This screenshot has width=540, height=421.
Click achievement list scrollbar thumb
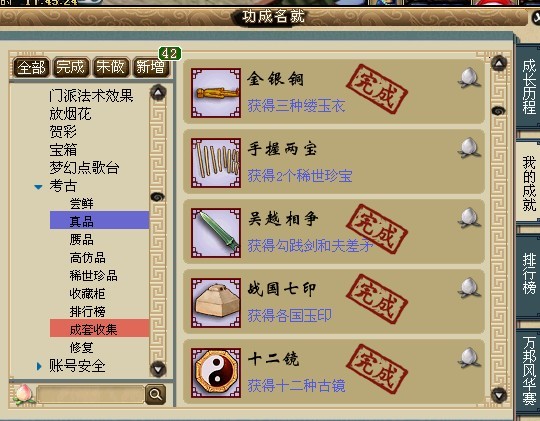[499, 111]
